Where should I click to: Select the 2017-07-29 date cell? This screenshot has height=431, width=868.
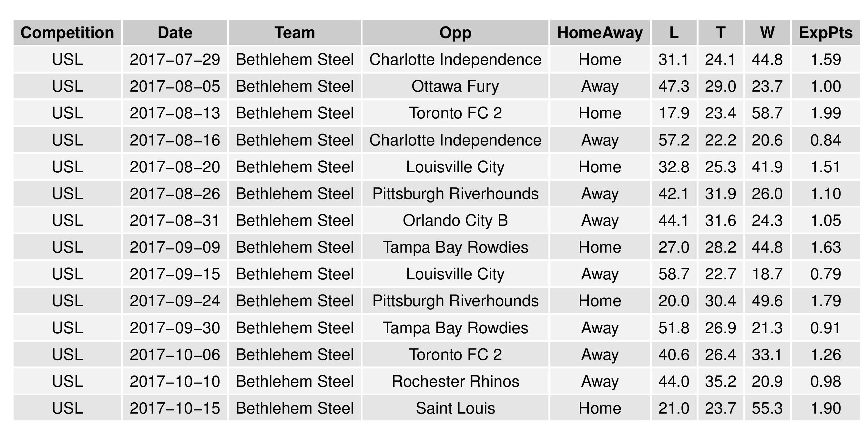point(175,60)
